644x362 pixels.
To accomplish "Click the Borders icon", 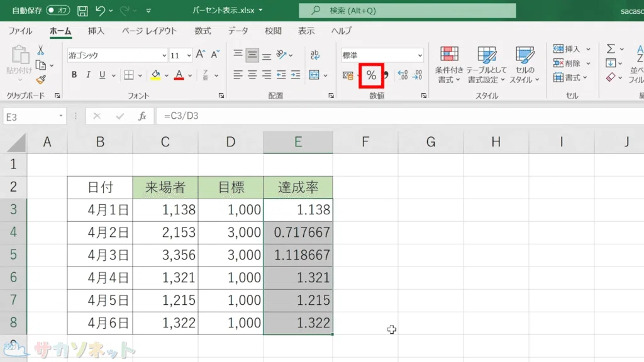I will 128,75.
